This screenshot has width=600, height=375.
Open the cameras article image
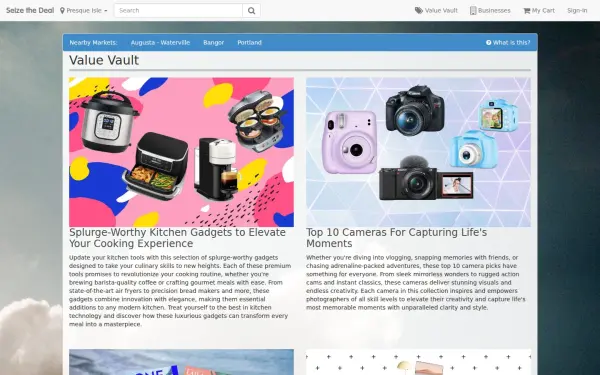pyautogui.click(x=418, y=152)
